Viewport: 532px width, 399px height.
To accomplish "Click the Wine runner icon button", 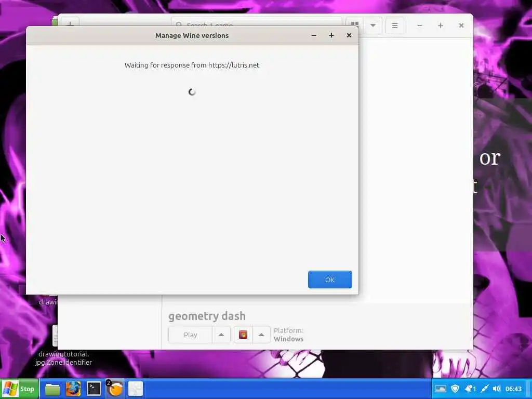I will pos(243,335).
